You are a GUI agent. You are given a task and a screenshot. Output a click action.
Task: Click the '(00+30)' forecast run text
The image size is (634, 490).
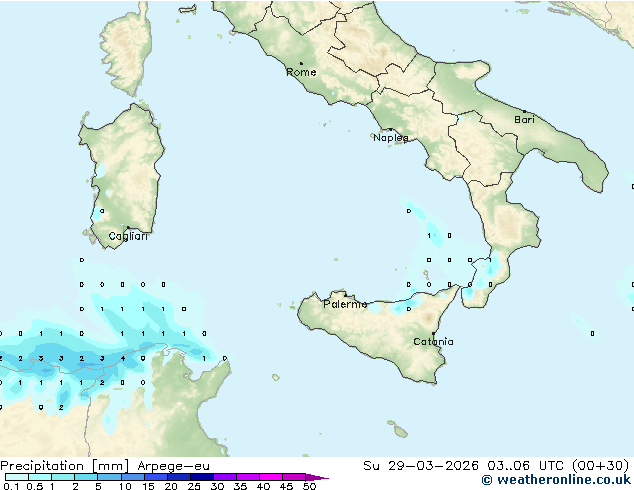point(601,466)
